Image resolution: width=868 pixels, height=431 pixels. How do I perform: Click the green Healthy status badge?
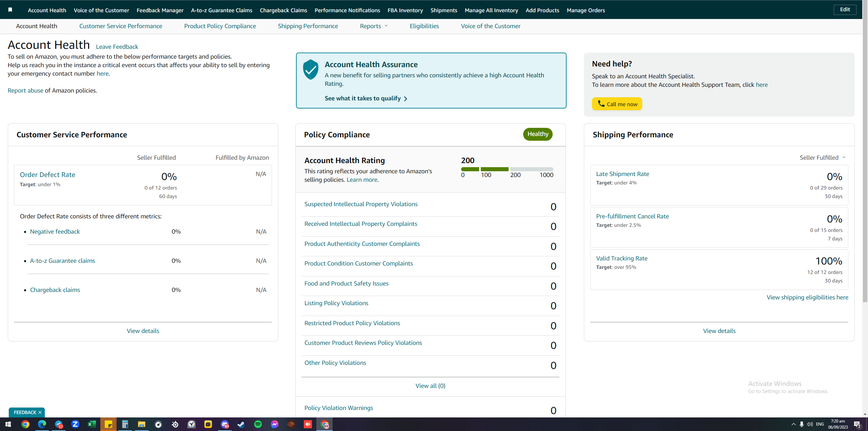[538, 134]
